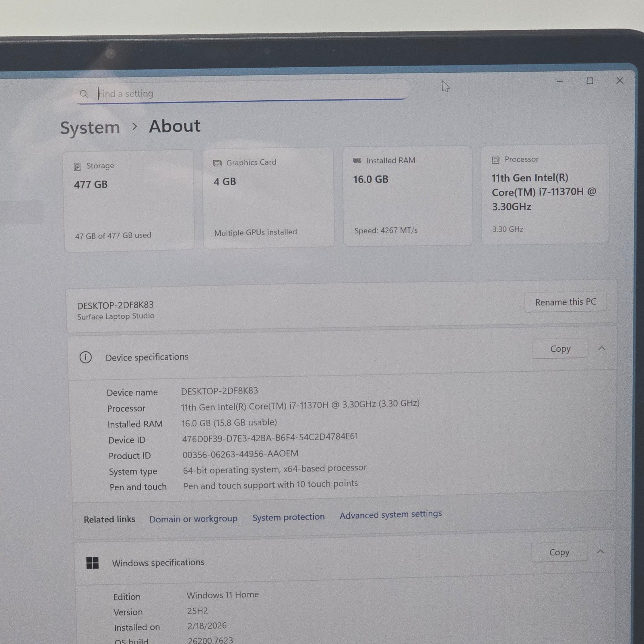Viewport: 644px width, 644px height.
Task: Select the Device ID value 476D0F39-D7E3-42BA-B6F4-54C2D4784E61
Action: pyautogui.click(x=270, y=438)
